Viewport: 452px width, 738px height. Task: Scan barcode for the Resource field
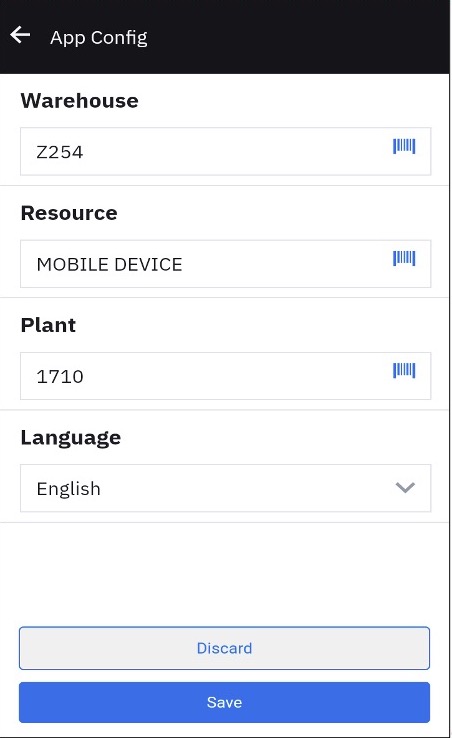point(404,258)
